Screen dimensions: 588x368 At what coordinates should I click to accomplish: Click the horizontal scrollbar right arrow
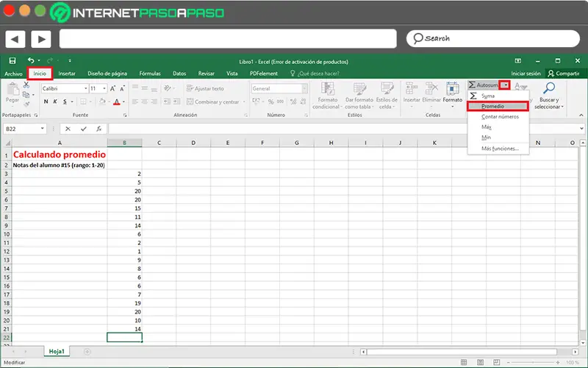(575, 352)
